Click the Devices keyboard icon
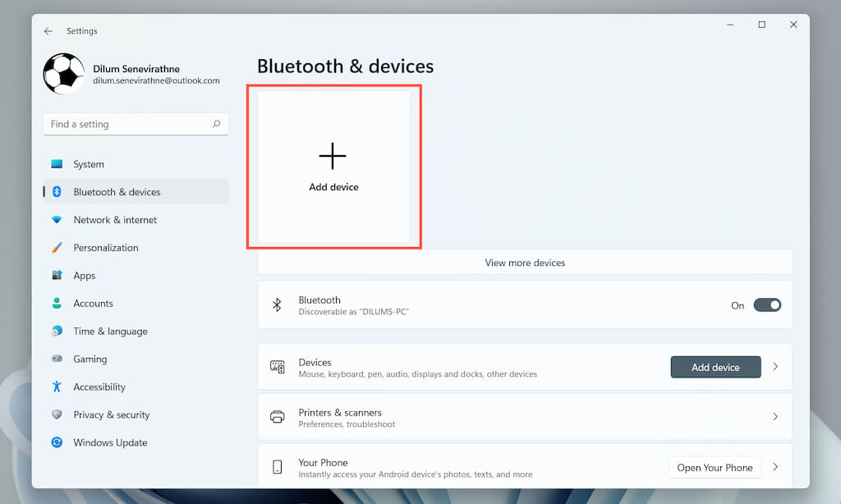This screenshot has height=504, width=841. 278,367
